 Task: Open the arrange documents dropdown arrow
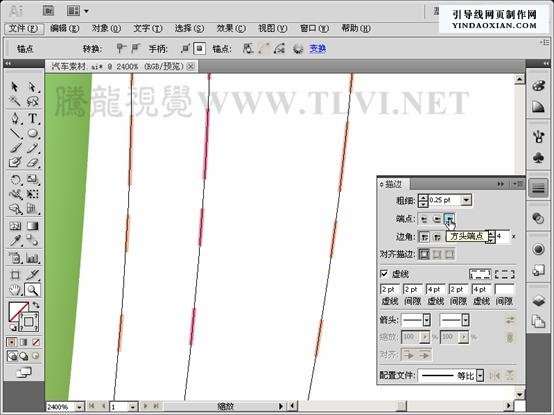tap(87, 11)
